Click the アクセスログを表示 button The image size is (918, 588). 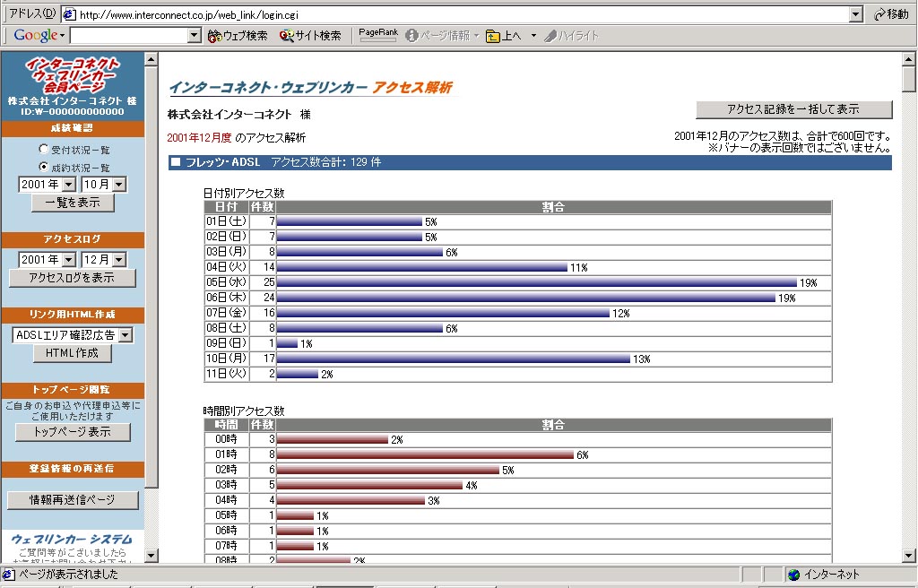coord(72,278)
